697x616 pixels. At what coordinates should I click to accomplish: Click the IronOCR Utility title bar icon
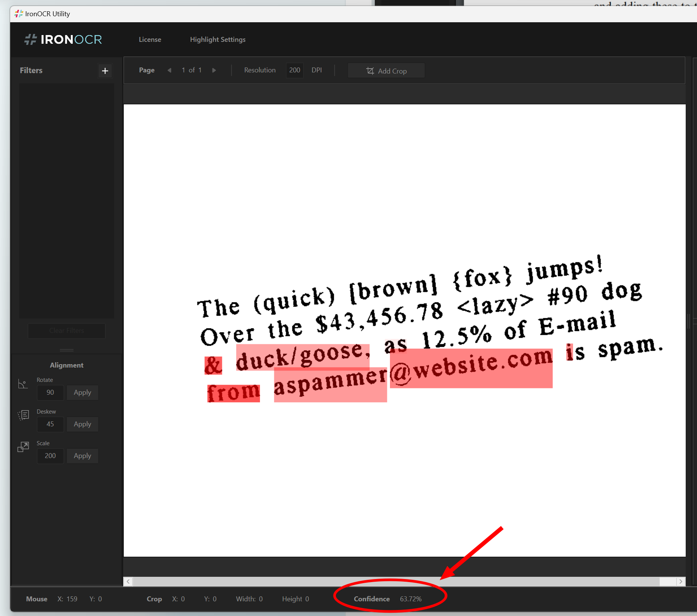tap(18, 14)
